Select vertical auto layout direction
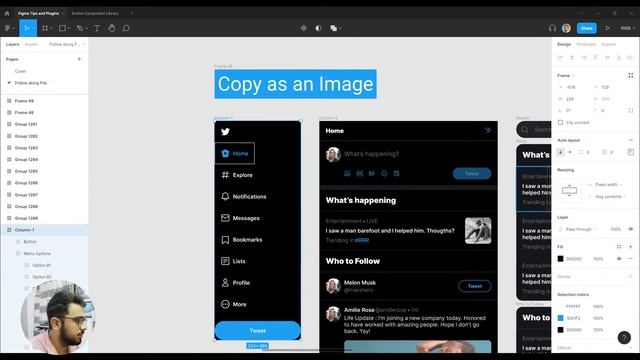 [x=560, y=152]
